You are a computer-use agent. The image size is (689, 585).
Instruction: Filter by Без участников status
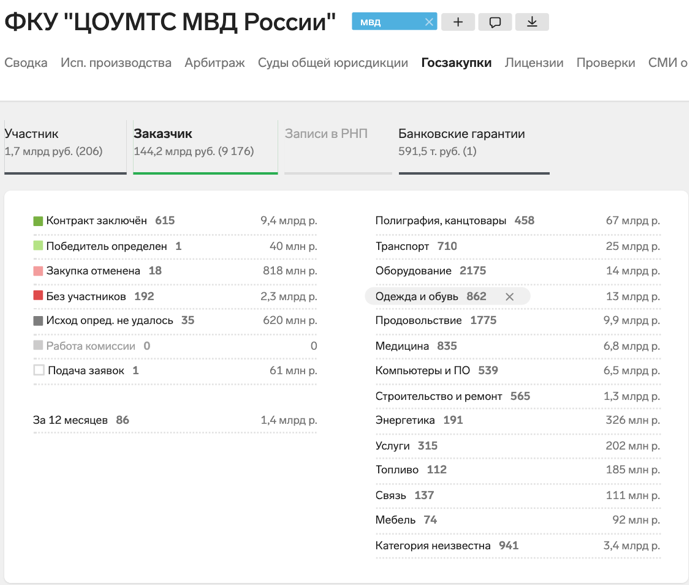pyautogui.click(x=175, y=296)
